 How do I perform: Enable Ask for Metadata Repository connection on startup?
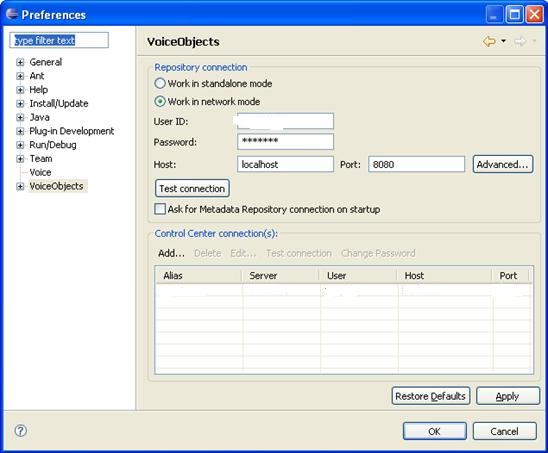[x=160, y=209]
